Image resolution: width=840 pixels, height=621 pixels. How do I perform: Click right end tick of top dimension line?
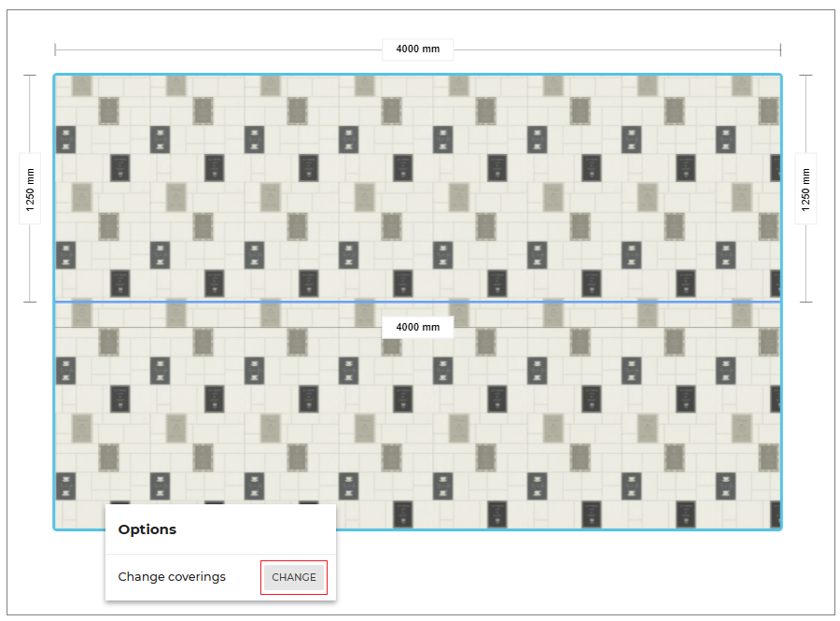pos(780,49)
